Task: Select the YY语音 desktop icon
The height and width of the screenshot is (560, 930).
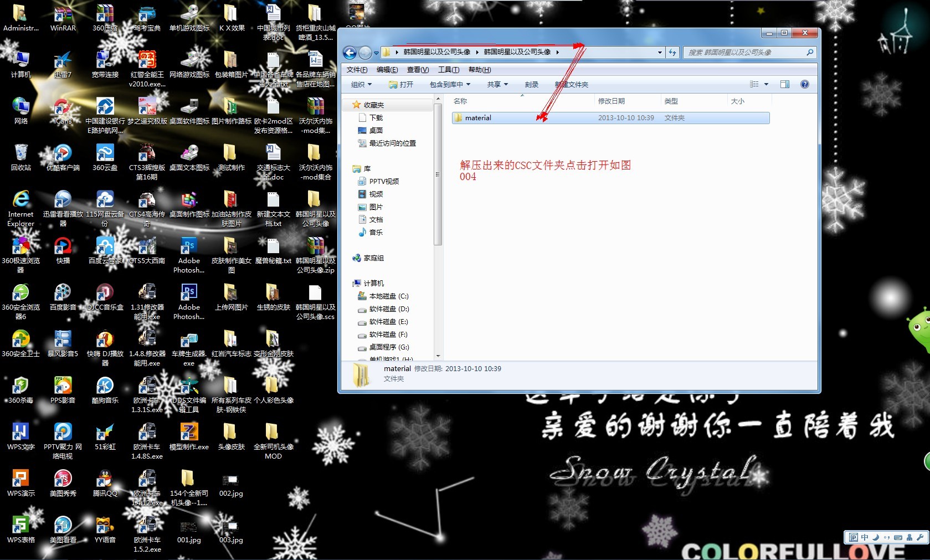Action: [105, 530]
